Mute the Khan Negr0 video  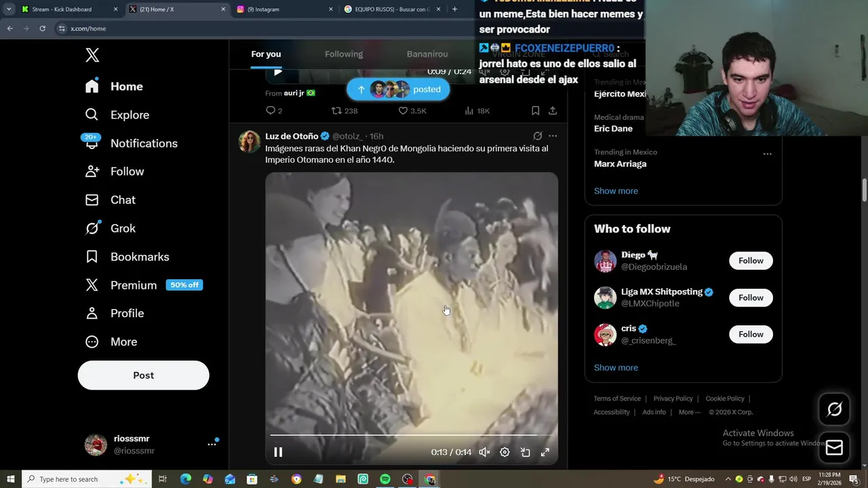click(x=484, y=452)
